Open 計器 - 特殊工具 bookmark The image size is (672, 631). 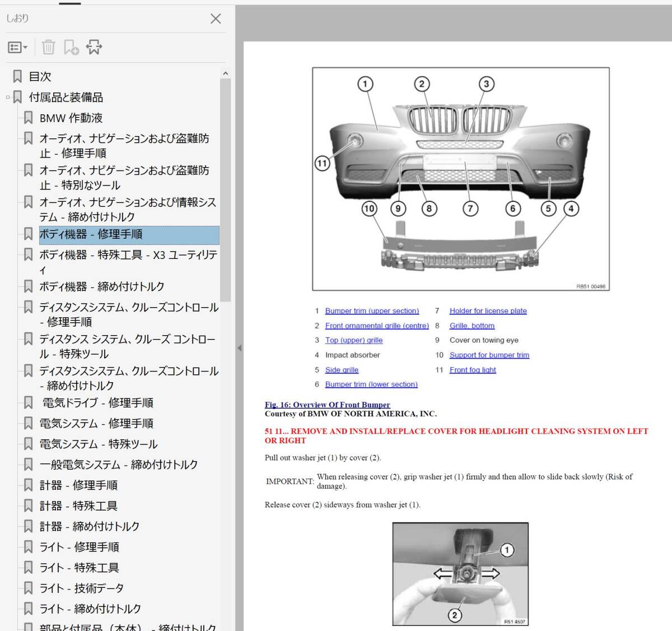(78, 507)
